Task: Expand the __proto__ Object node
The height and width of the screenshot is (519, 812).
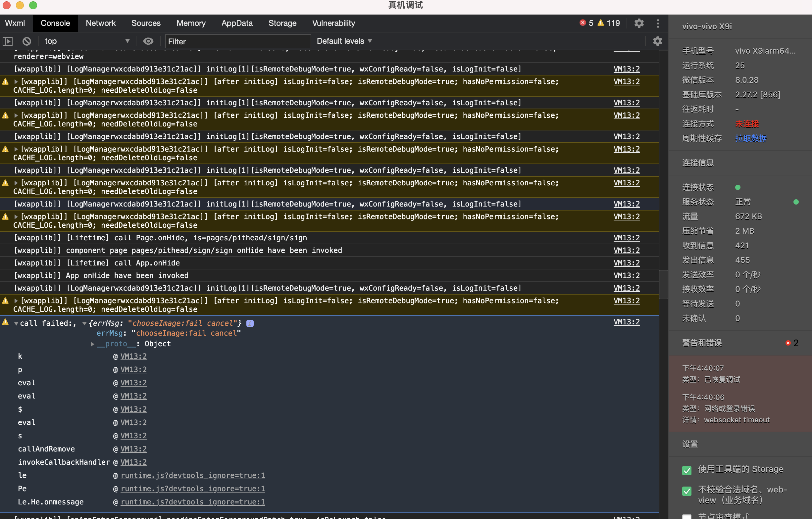Action: (92, 344)
